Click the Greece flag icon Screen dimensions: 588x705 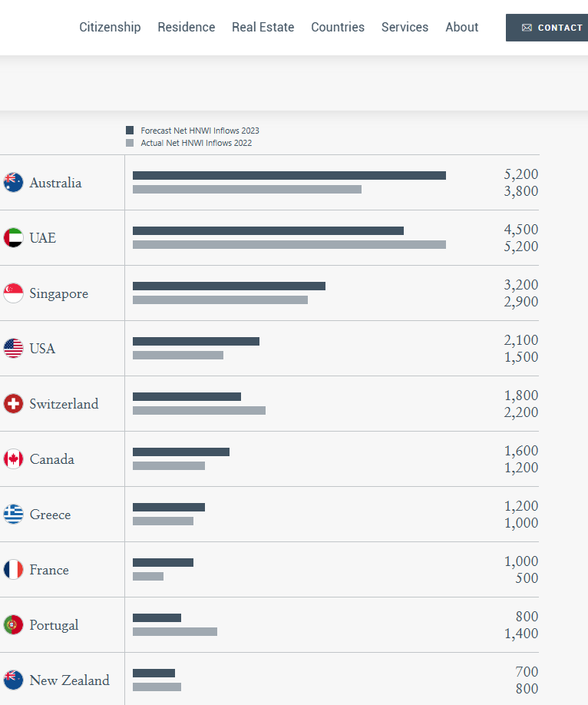pos(13,515)
